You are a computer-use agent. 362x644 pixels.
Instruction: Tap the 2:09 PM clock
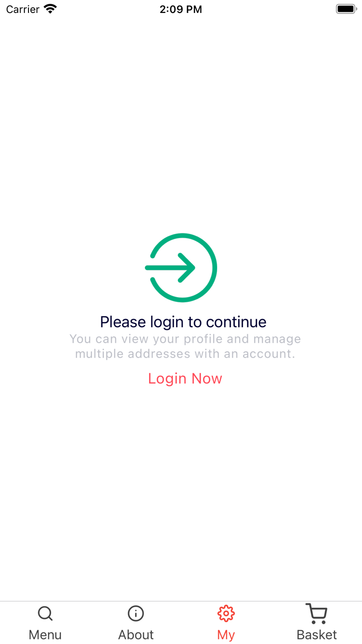coord(181,9)
